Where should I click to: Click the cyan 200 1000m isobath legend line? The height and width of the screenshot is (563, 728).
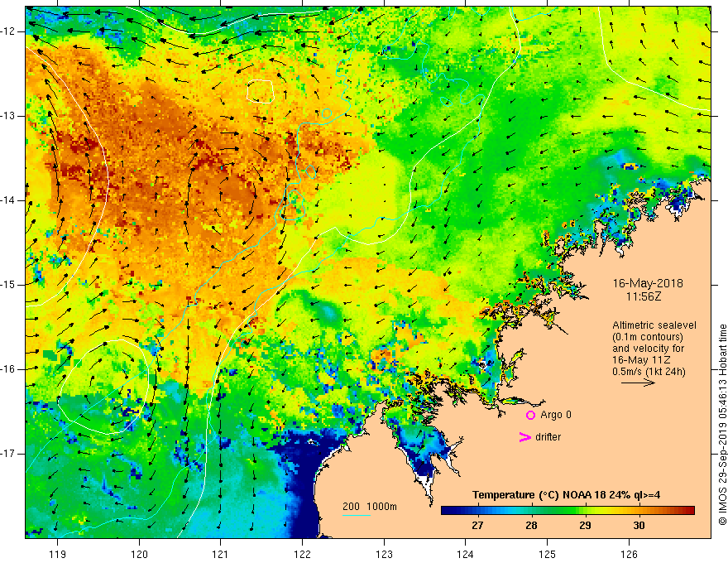click(356, 515)
